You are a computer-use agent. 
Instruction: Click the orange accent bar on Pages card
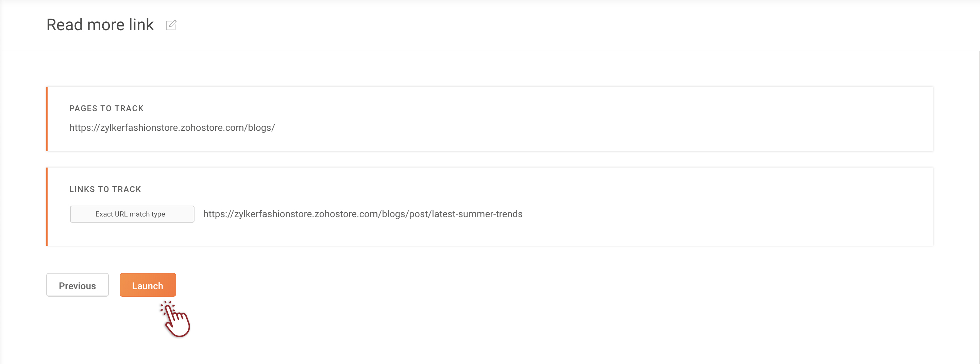(47, 119)
